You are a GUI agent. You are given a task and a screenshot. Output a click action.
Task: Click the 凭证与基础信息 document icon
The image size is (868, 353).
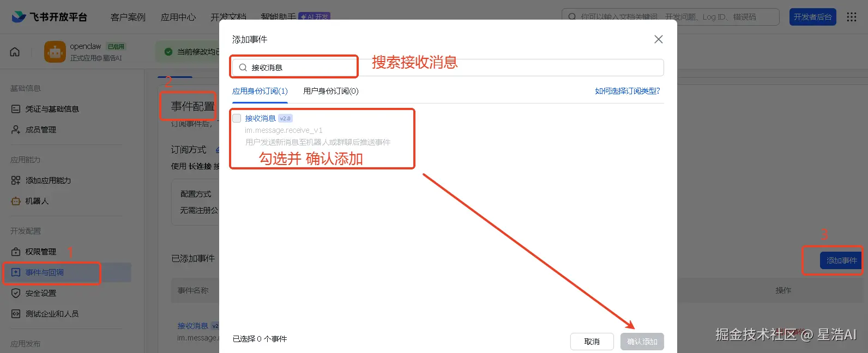16,109
